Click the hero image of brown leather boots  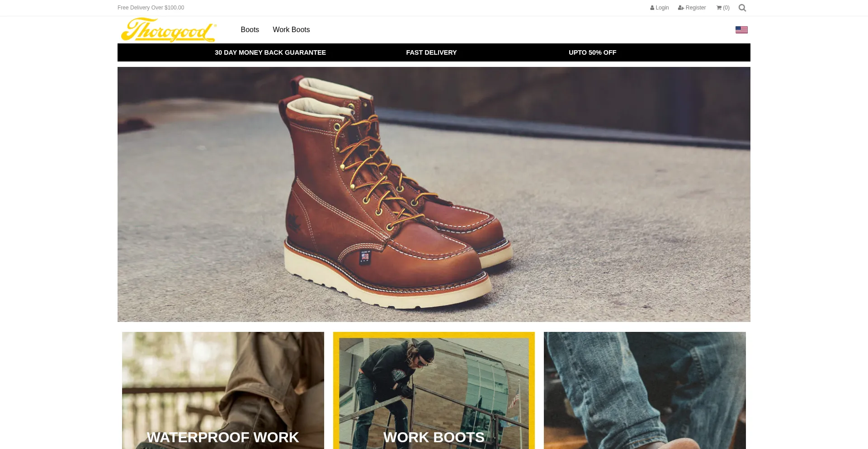pos(434,194)
